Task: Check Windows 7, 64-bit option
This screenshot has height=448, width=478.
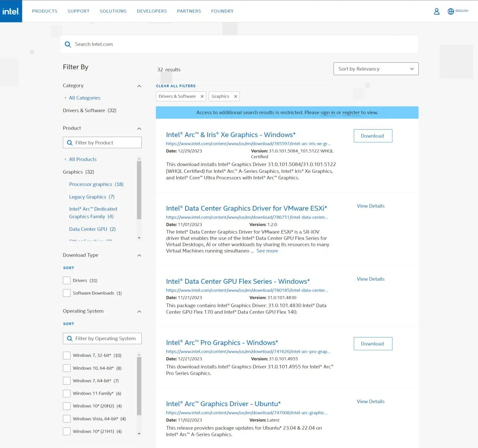Action: coord(67,381)
